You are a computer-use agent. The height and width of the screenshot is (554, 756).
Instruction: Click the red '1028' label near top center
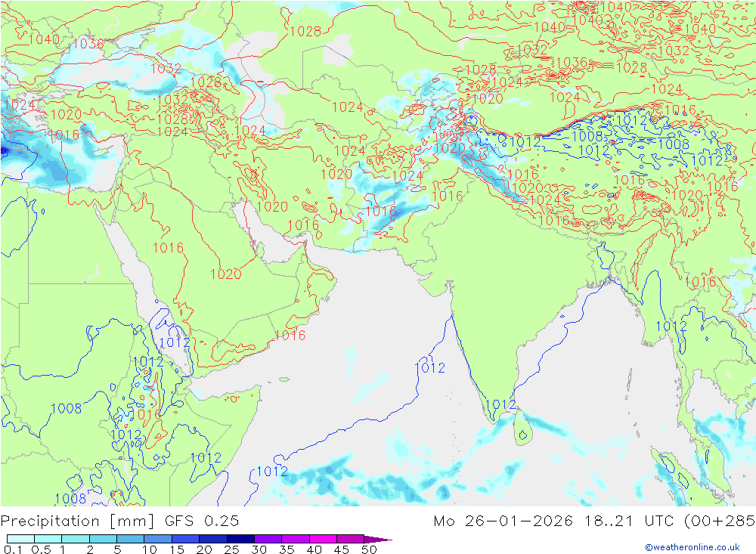305,31
